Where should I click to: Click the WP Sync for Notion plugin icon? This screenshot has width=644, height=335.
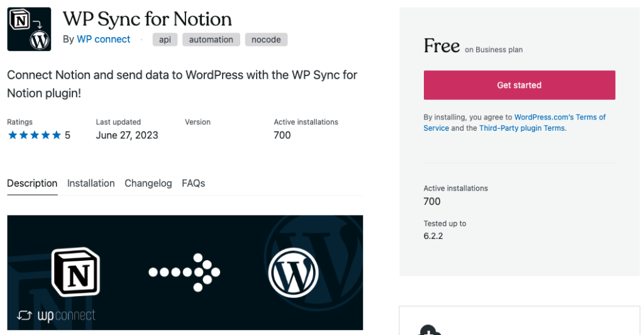coord(29,29)
